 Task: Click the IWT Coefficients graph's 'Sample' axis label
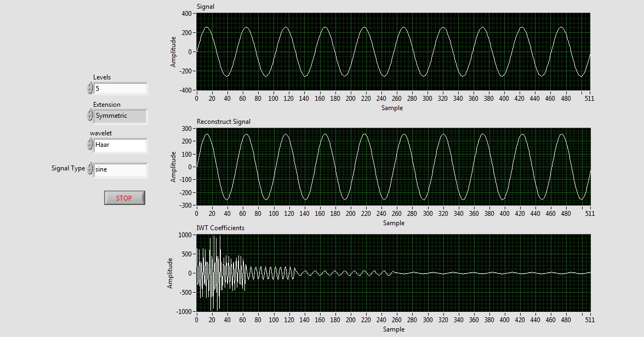click(394, 329)
